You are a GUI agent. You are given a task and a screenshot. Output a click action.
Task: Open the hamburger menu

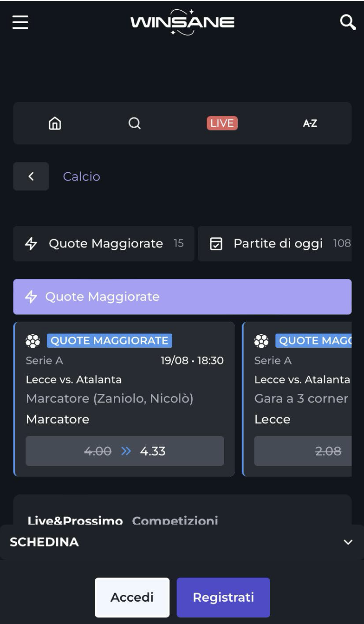[20, 22]
